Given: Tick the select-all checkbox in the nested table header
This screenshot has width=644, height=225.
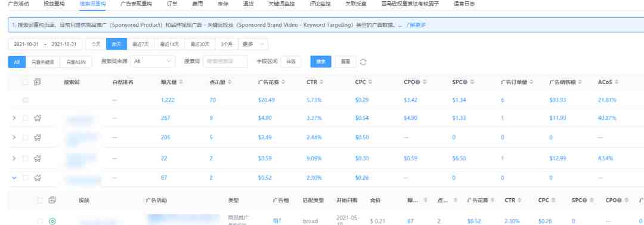Looking at the screenshot, I should pyautogui.click(x=40, y=200).
